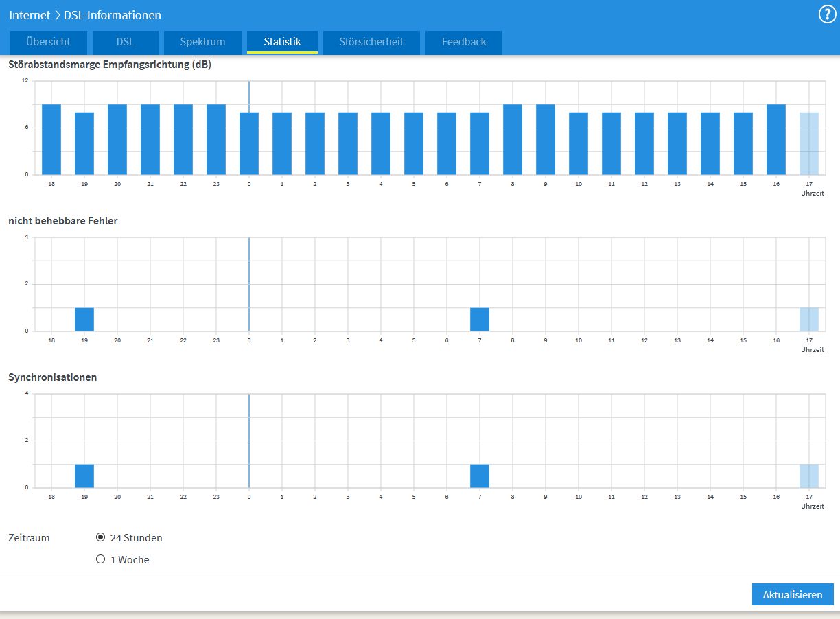Switch to the Spektrum tab
Image resolution: width=840 pixels, height=619 pixels.
coord(202,42)
